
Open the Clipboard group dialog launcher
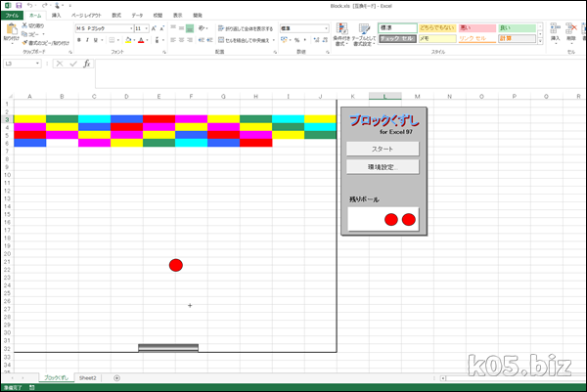tap(70, 52)
